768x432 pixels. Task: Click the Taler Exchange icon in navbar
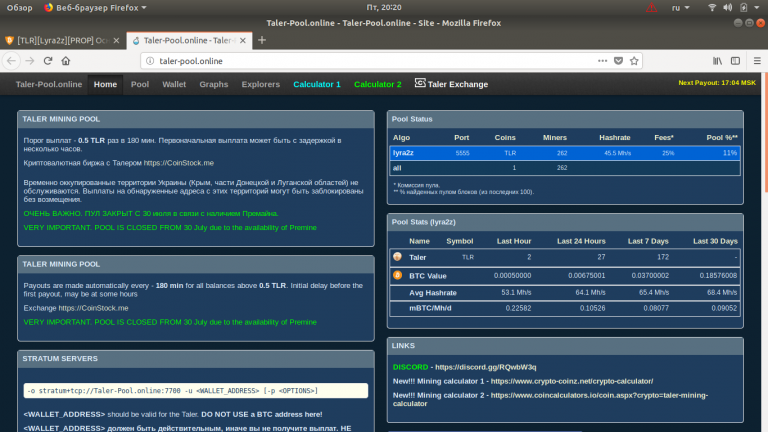pos(420,83)
